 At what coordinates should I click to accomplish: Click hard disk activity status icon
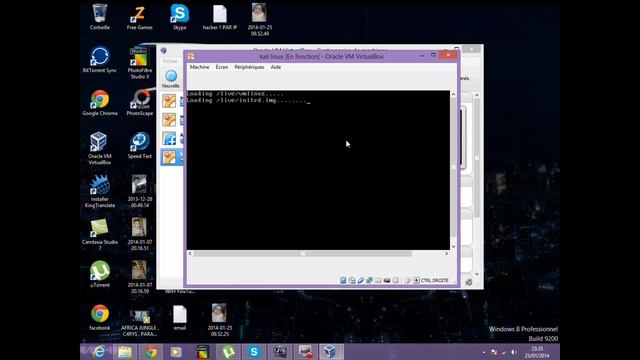pyautogui.click(x=343, y=280)
